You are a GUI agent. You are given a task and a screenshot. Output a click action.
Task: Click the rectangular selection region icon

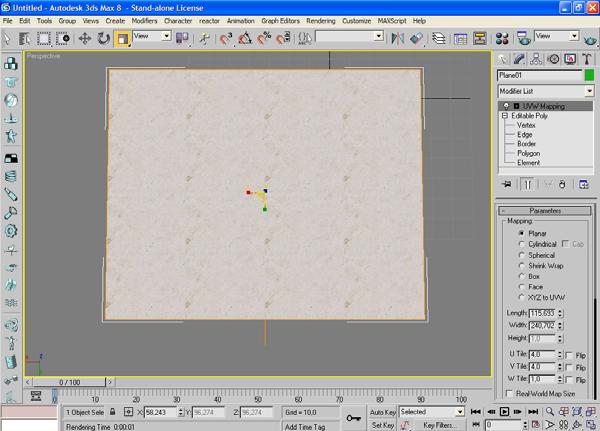(x=44, y=38)
